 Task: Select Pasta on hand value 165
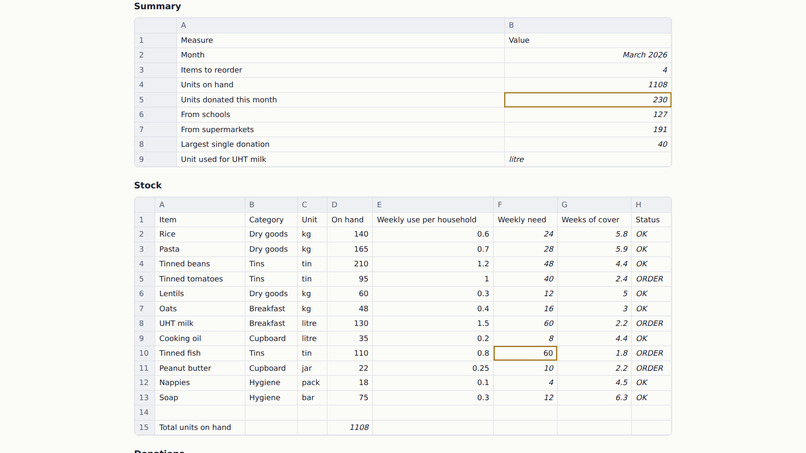[x=350, y=249]
